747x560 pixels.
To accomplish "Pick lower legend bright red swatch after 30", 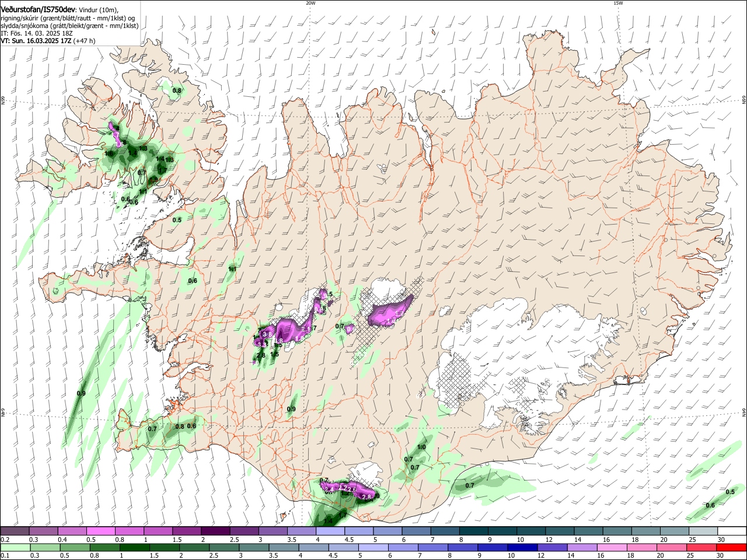I will (x=732, y=547).
